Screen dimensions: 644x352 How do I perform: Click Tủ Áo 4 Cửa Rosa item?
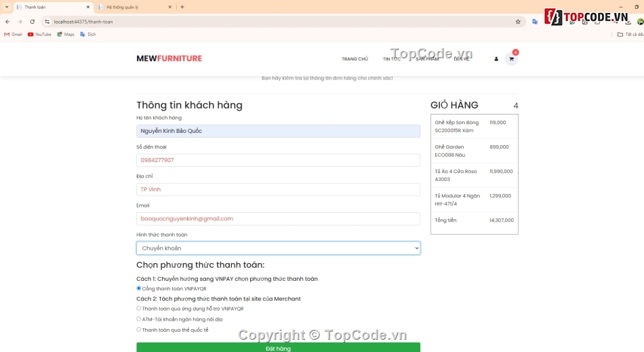click(x=456, y=176)
